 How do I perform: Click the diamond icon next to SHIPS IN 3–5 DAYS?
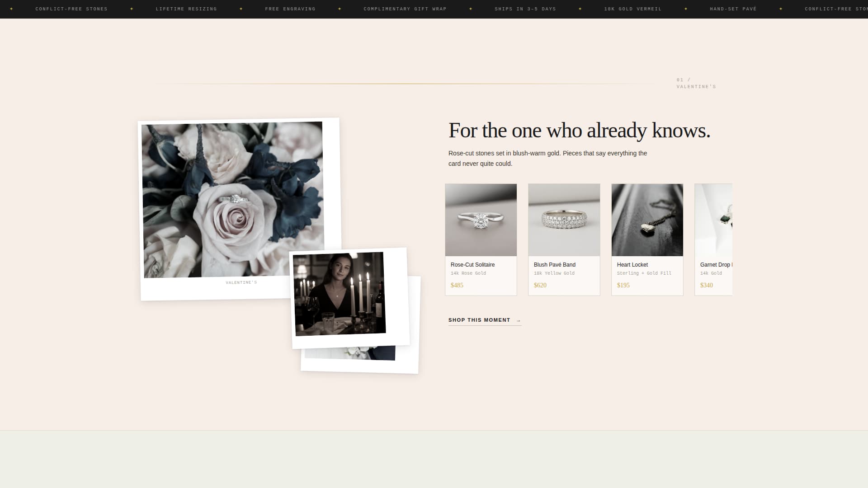tap(470, 9)
